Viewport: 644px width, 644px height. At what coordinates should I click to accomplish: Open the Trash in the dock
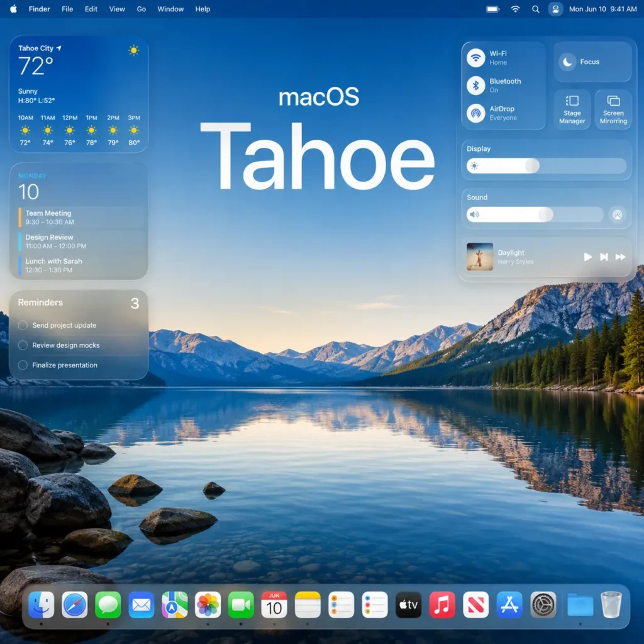[x=611, y=604]
